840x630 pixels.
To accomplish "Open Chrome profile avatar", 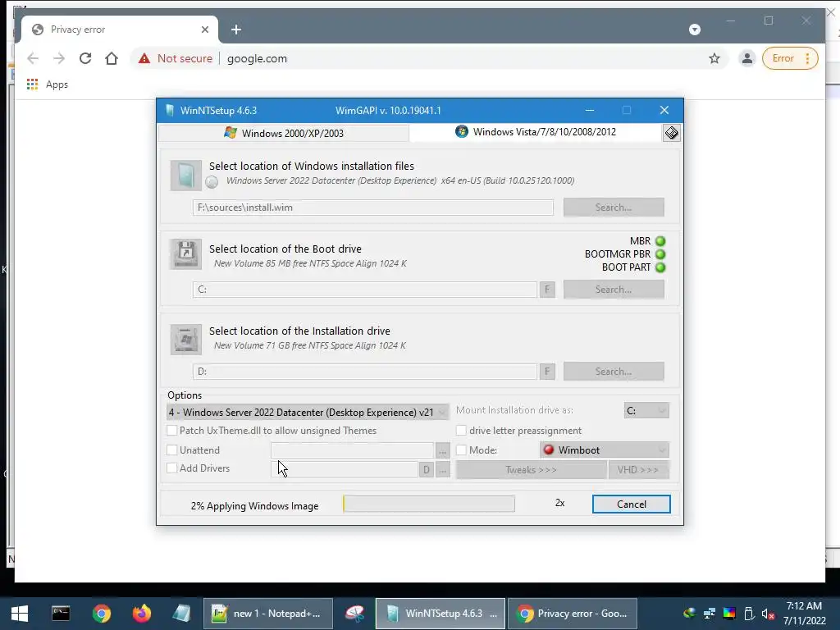I will [746, 58].
